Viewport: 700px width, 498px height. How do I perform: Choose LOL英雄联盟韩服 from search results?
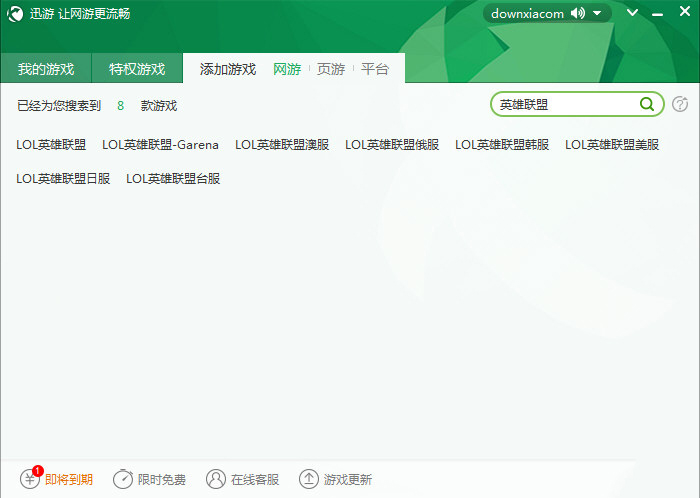502,144
